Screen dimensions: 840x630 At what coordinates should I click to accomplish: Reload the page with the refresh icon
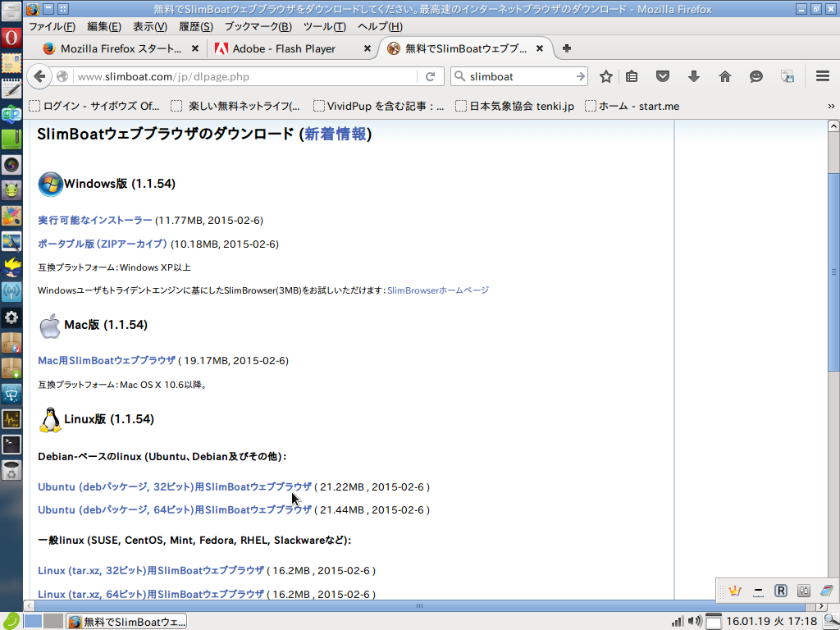pyautogui.click(x=431, y=75)
